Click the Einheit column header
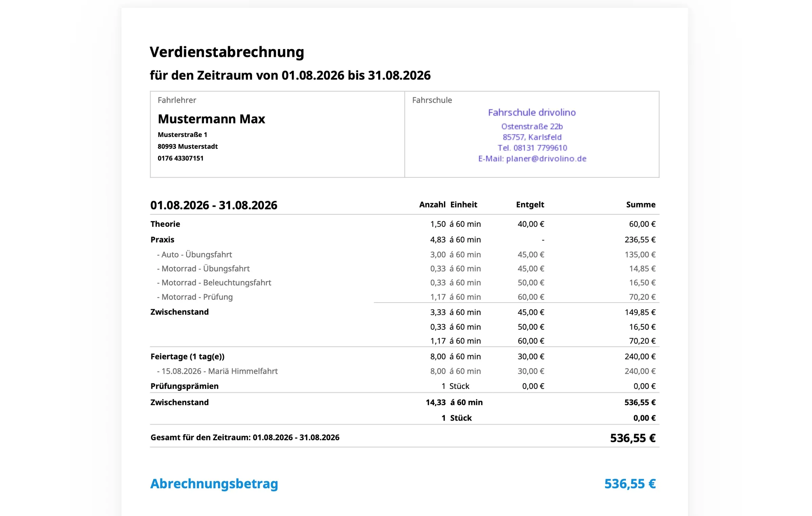 [464, 205]
